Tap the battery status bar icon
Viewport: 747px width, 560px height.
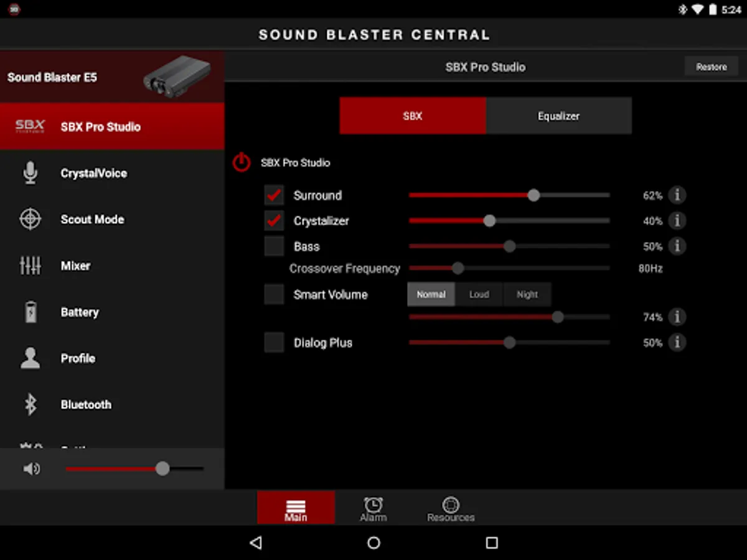pyautogui.click(x=713, y=9)
